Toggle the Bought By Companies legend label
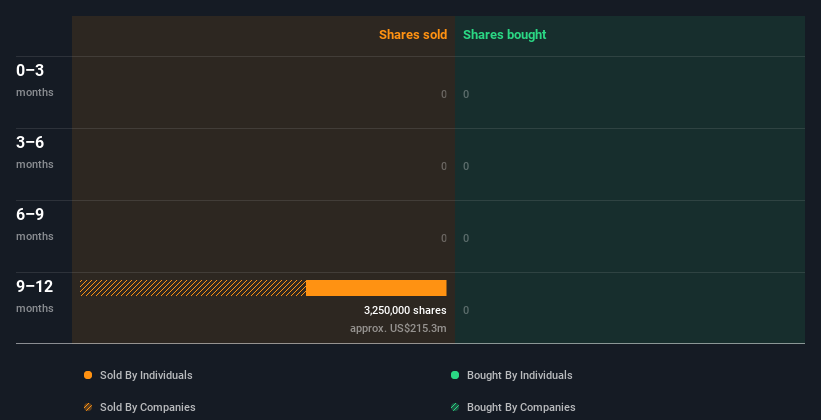Screen dimensions: 821x420 pyautogui.click(x=521, y=407)
